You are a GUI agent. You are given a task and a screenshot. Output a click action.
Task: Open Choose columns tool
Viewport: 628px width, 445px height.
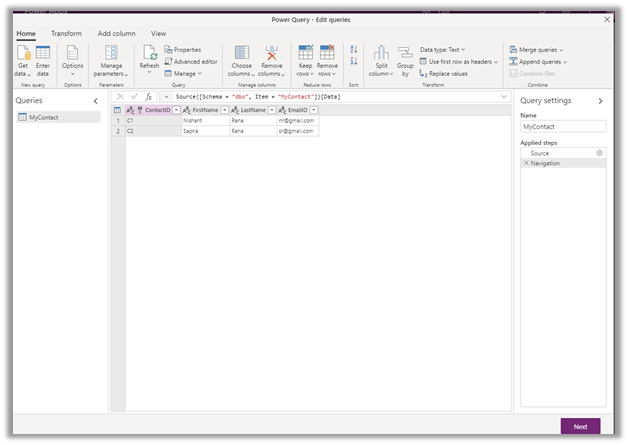[x=241, y=55]
